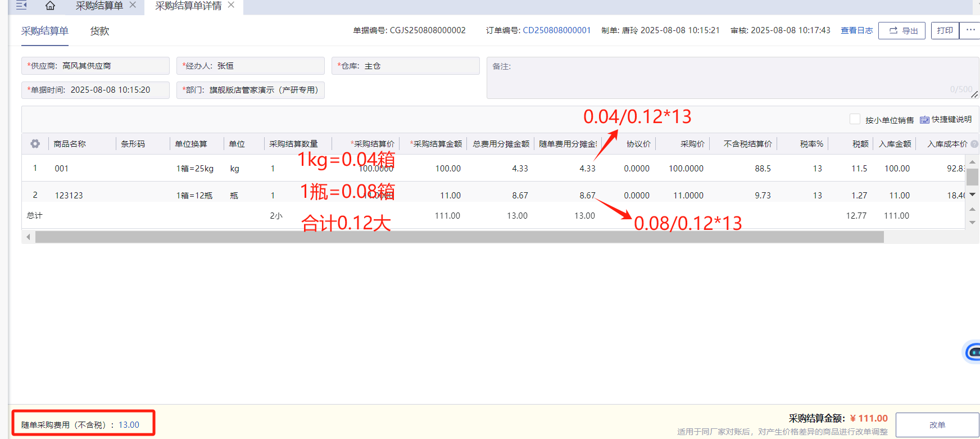The image size is (980, 439).
Task: Collapse the left sidebar menu icon
Action: [x=21, y=6]
